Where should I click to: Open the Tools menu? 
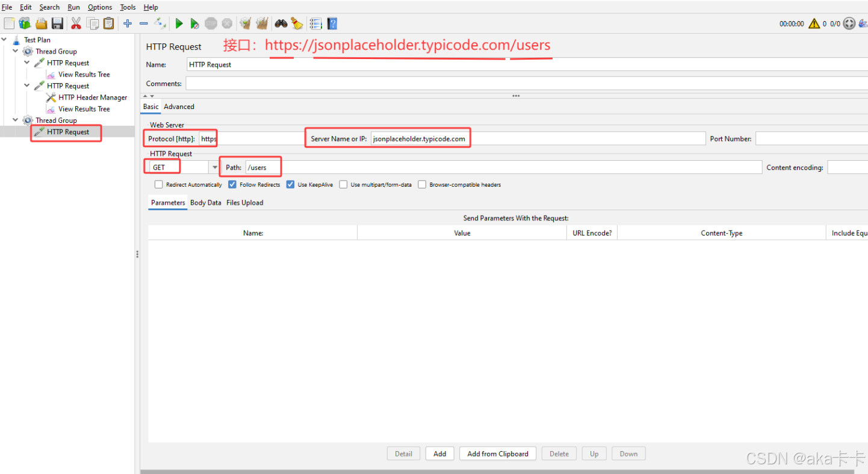point(128,7)
